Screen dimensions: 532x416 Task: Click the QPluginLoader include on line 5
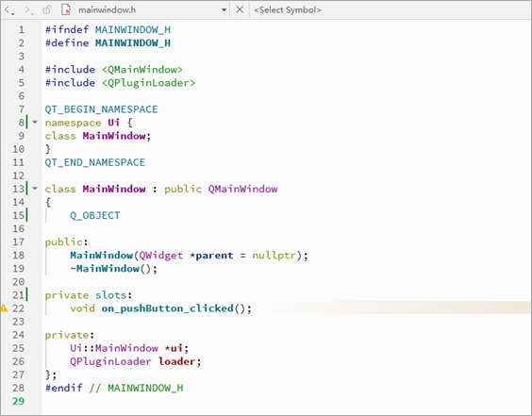coord(149,83)
